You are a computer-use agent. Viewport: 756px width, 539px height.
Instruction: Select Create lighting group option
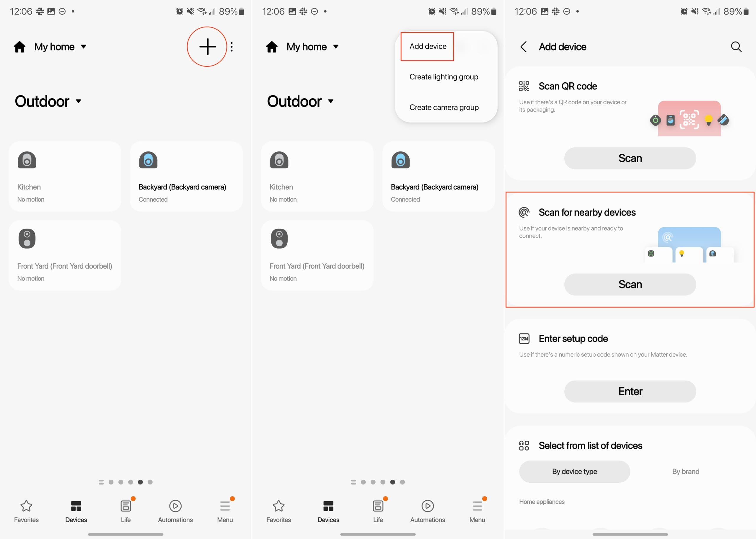point(444,76)
